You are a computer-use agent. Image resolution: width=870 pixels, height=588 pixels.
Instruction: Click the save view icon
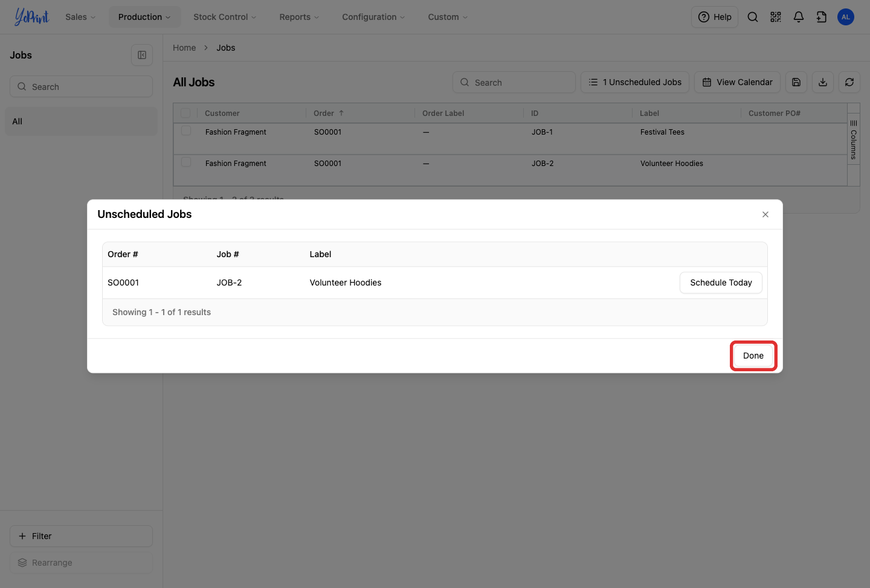coord(796,82)
